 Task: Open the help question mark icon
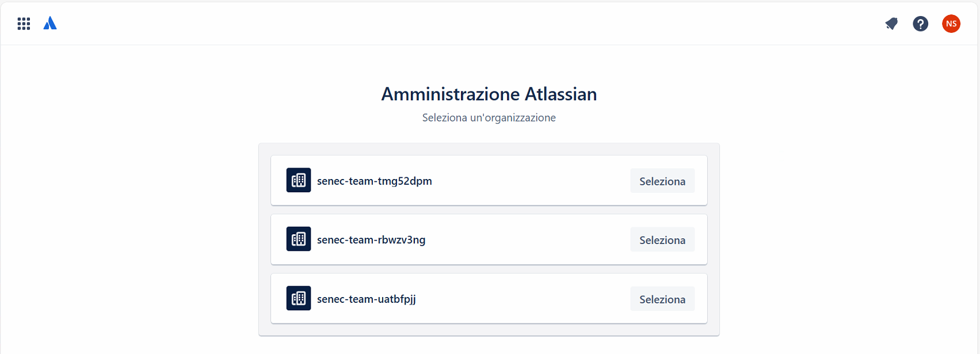coord(920,24)
